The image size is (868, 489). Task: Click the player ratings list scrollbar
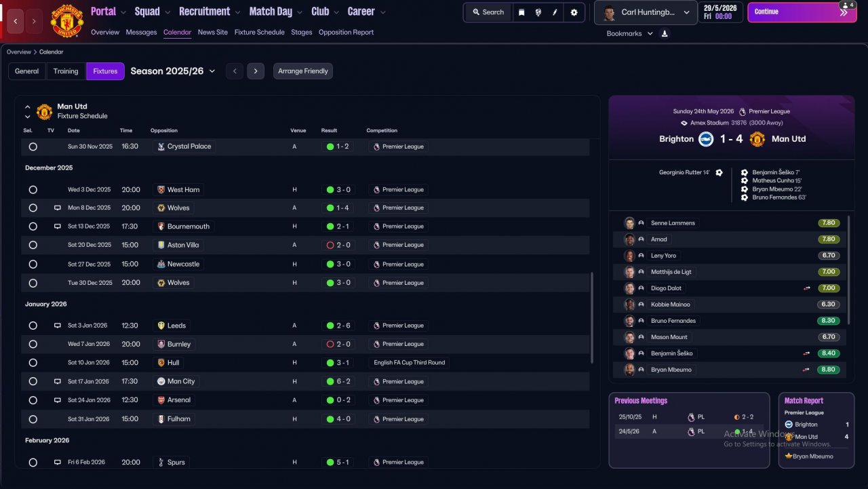click(x=848, y=271)
